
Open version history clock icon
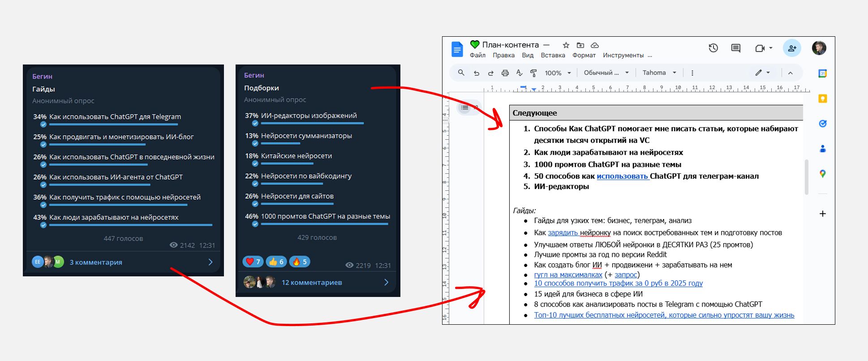tap(713, 48)
